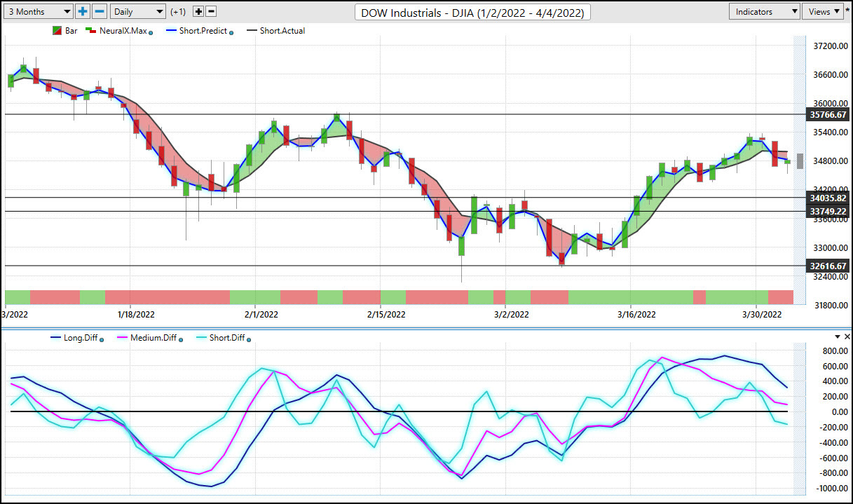
Task: Click the 33749.22 price level label
Action: 828,211
